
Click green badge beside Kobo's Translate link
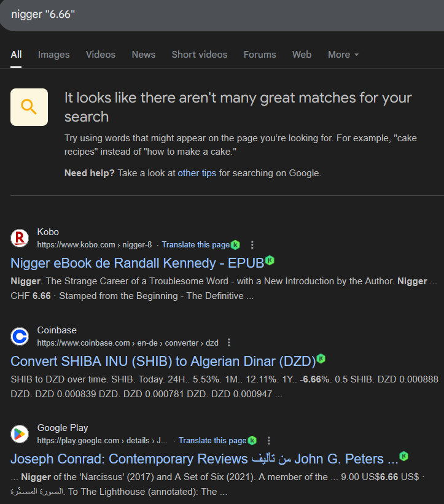click(236, 245)
